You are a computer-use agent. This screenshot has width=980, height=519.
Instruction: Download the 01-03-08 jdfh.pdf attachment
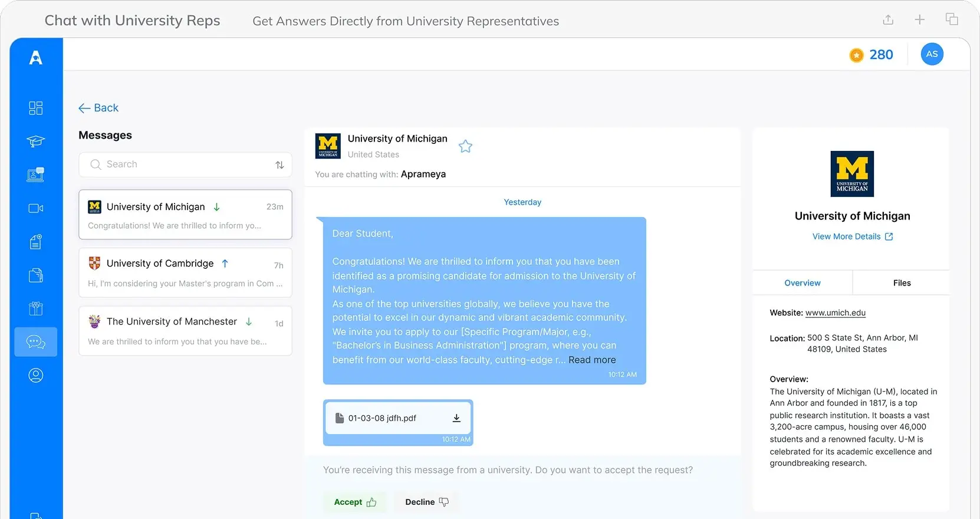456,418
